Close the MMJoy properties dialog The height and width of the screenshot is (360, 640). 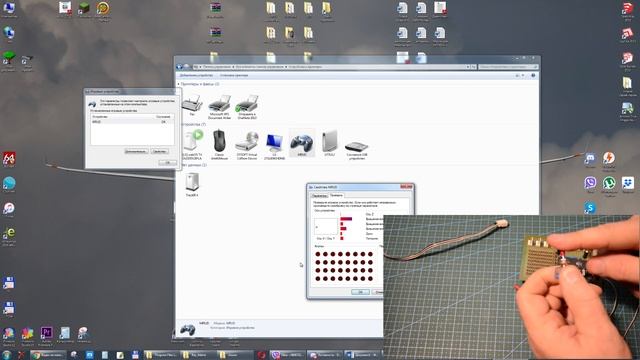[406, 187]
